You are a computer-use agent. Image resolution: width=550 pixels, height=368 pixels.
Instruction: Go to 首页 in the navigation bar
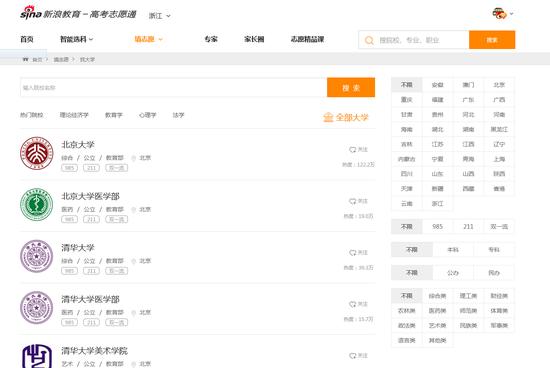coord(27,39)
